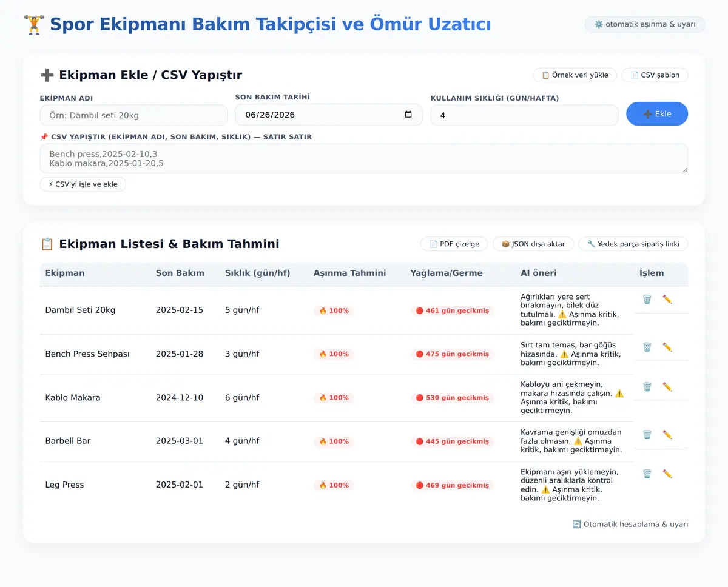Edit the Bench Press Sehpası row

[x=667, y=347]
